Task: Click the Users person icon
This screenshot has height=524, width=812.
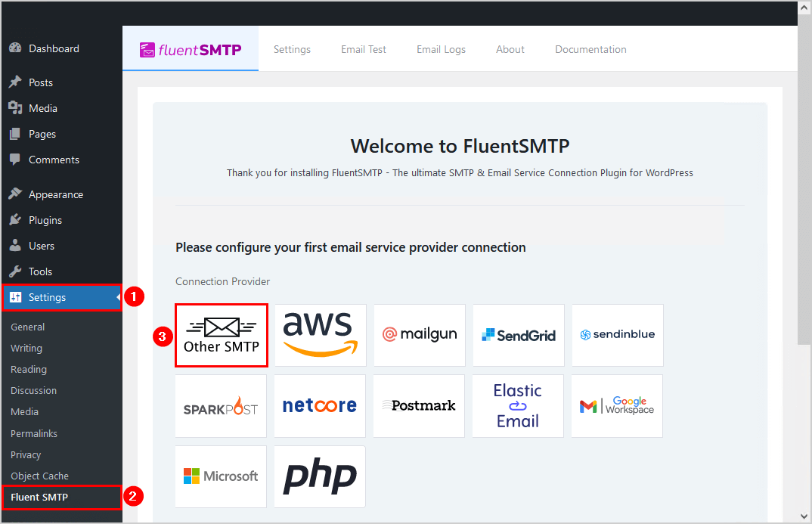Action: pos(15,246)
